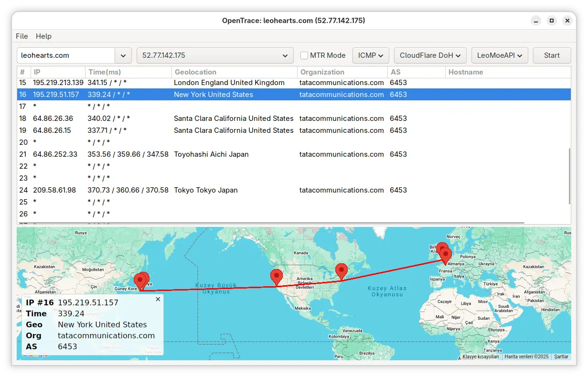This screenshot has width=588, height=377.
Task: Open the Help menu
Action: 43,36
